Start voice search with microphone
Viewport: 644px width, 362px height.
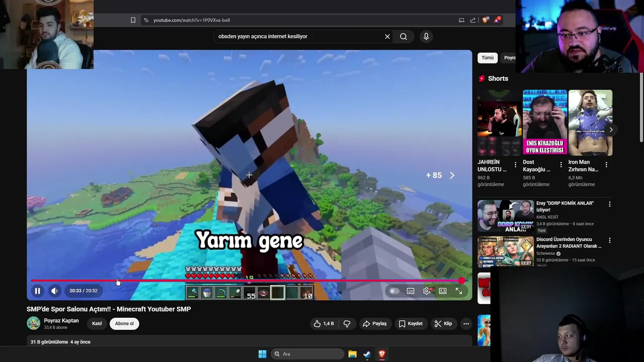click(426, 36)
